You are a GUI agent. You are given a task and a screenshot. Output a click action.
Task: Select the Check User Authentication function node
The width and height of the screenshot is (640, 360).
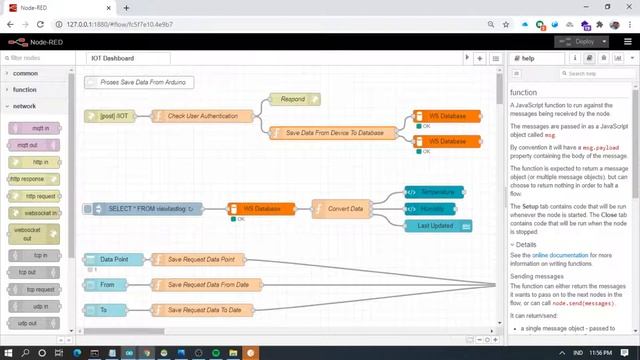point(202,116)
